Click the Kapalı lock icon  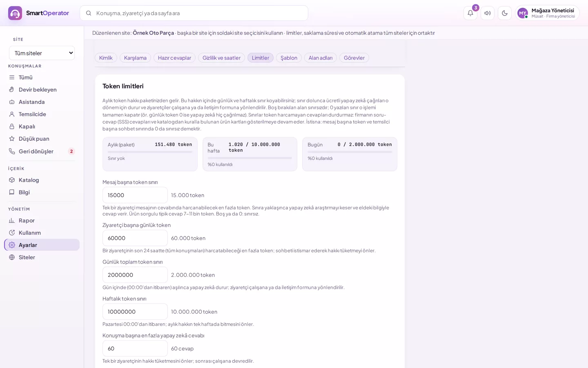coord(12,126)
